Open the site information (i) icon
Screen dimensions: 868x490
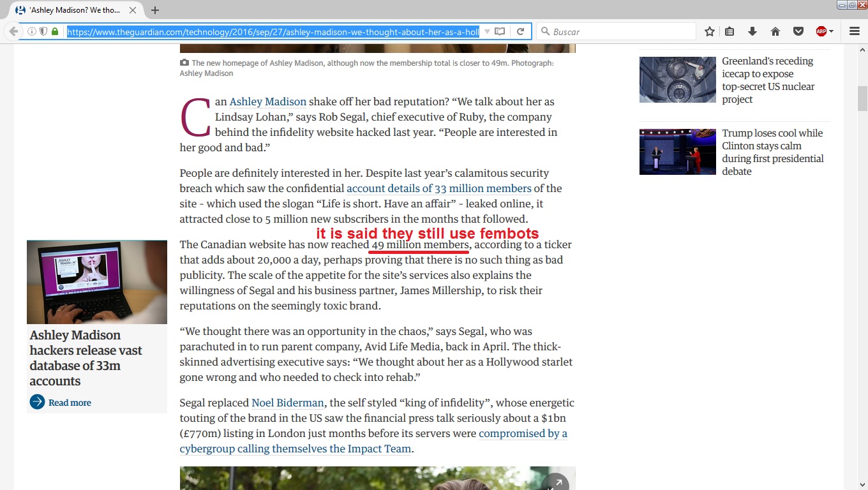click(x=32, y=31)
